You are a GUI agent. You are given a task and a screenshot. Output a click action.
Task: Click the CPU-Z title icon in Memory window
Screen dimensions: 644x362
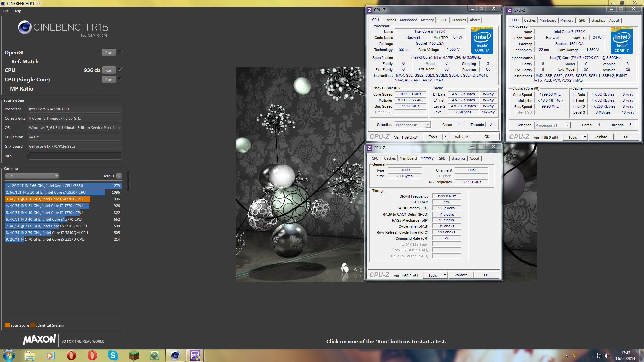click(x=369, y=148)
